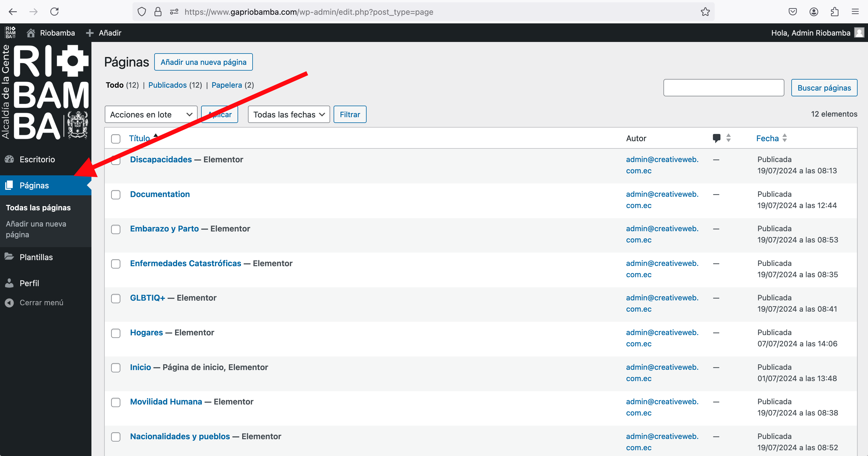
Task: Open the Plantillas sidebar menu
Action: pos(36,257)
